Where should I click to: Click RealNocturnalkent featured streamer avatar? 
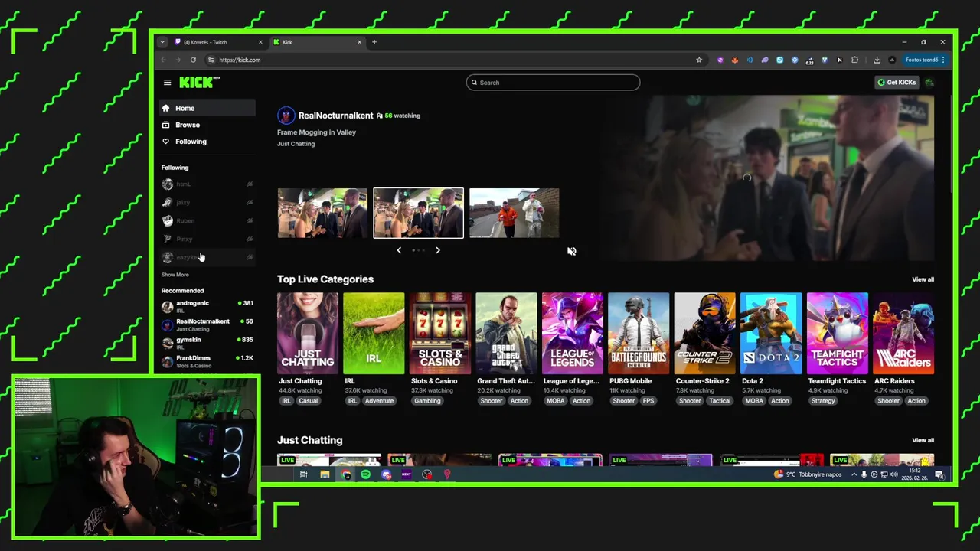coord(286,116)
